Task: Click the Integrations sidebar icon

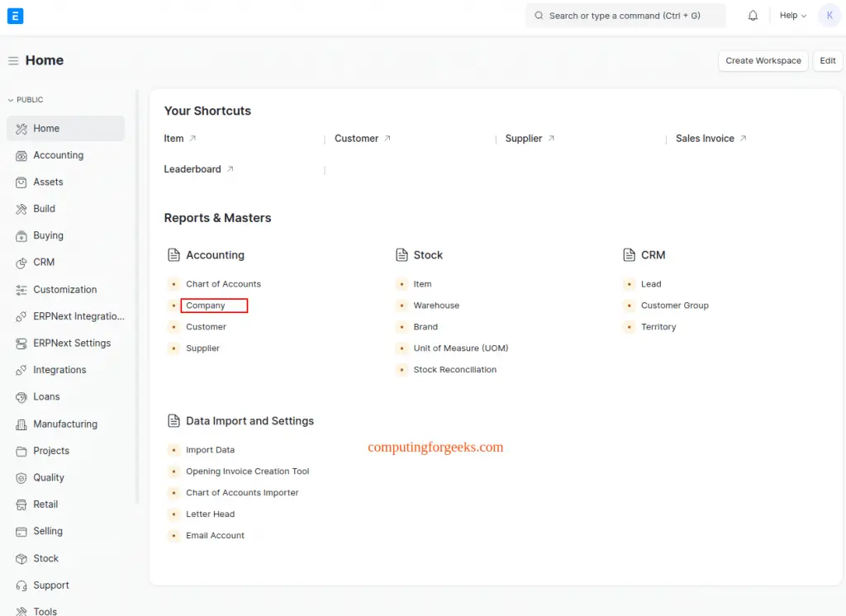Action: tap(21, 370)
